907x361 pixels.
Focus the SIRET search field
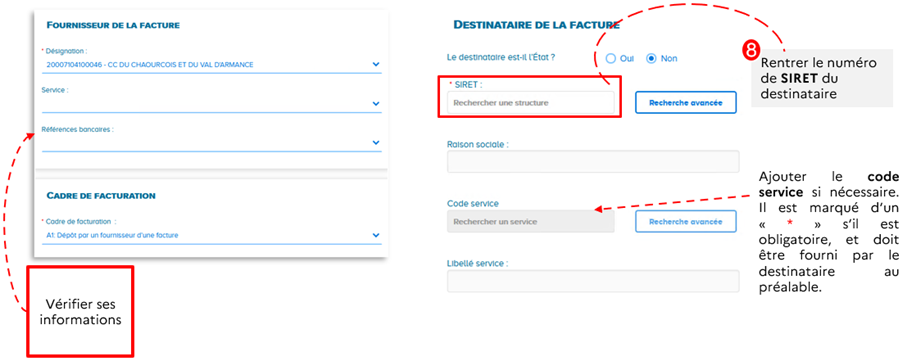(530, 102)
